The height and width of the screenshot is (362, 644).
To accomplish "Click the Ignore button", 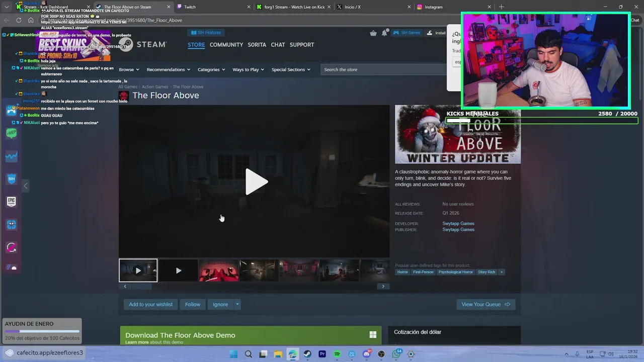I will coord(220,304).
